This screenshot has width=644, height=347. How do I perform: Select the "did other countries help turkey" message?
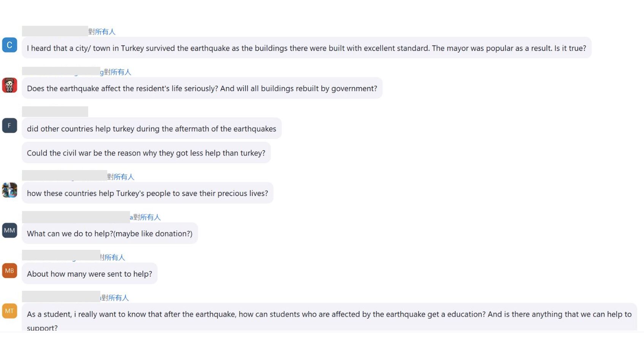point(151,129)
